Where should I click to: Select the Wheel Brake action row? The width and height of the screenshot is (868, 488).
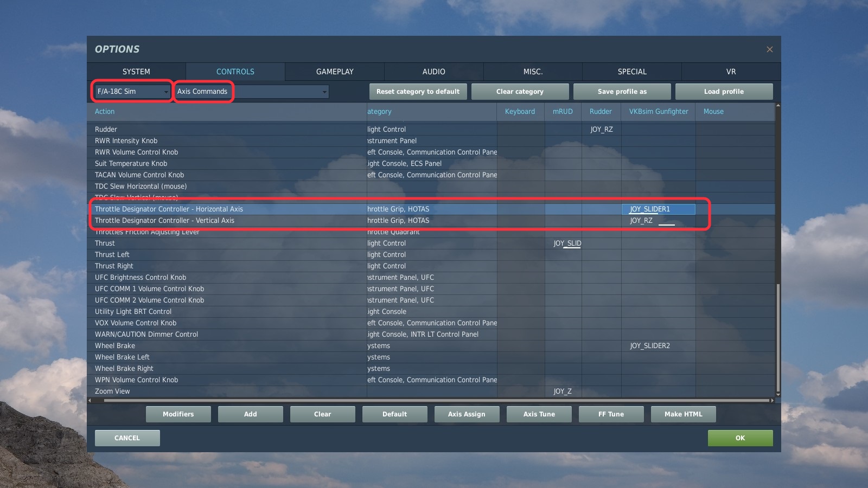click(x=431, y=346)
